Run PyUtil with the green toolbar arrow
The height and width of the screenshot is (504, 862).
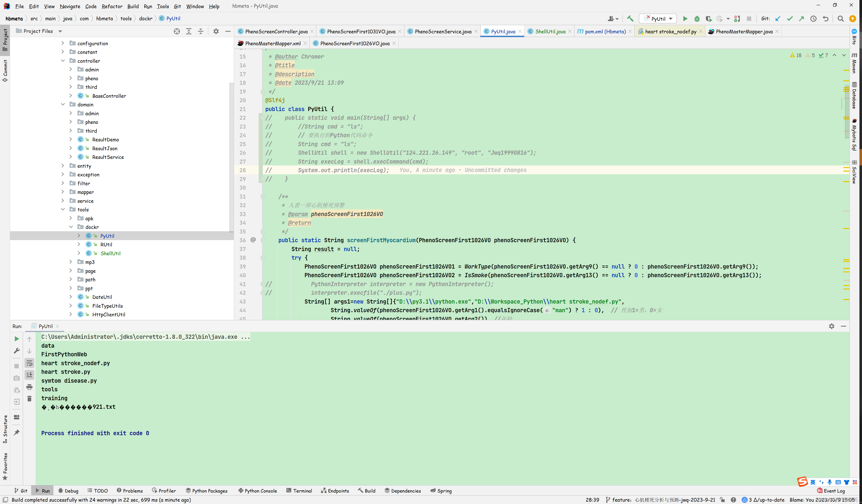tap(685, 19)
